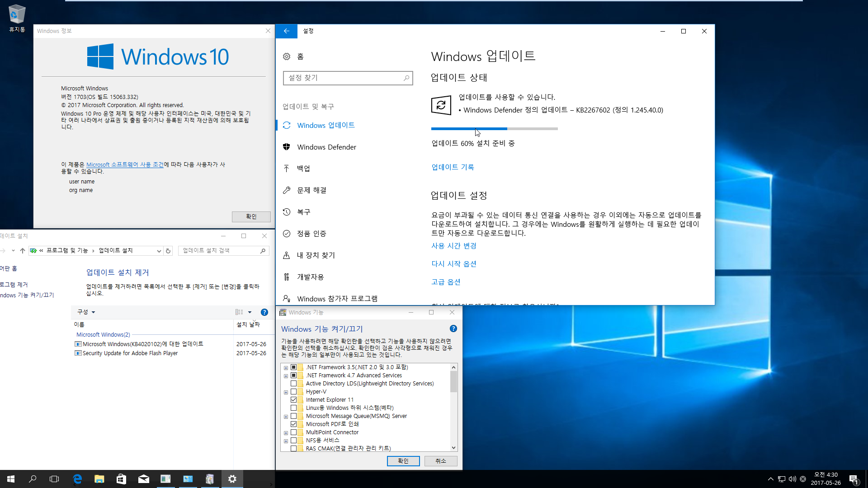868x488 pixels.
Task: Select 백업 in Settings sidebar
Action: pyautogui.click(x=303, y=169)
